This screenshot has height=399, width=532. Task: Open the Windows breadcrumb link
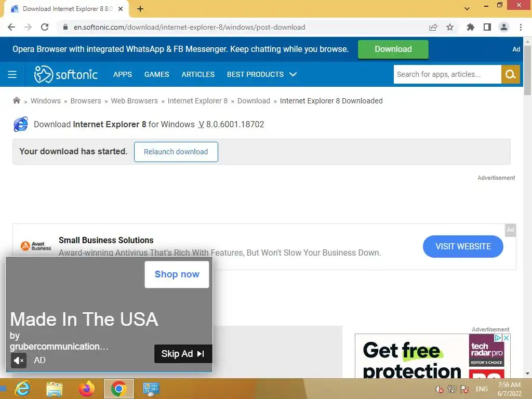(x=46, y=101)
